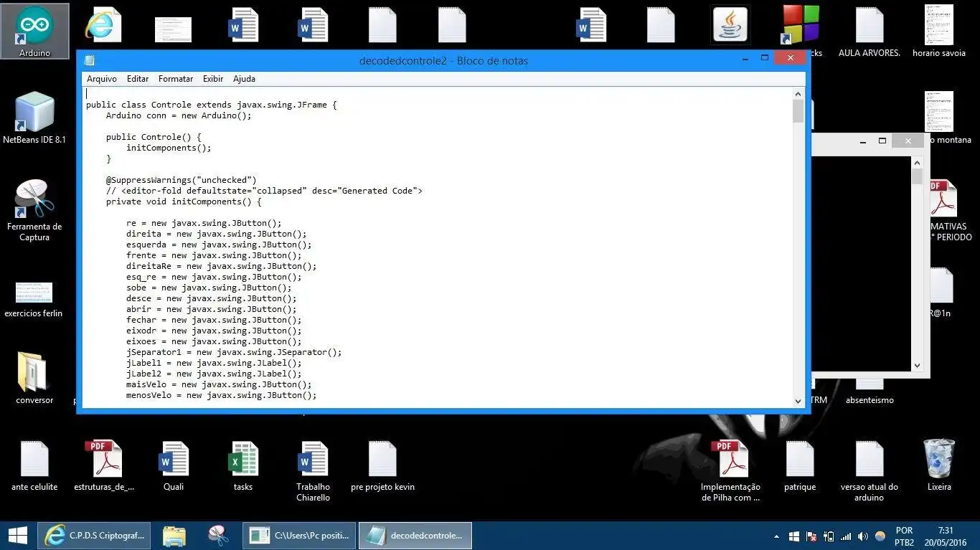Click the 'direitaRe = new javax.swing.JButton();' line
The height and width of the screenshot is (550, 980).
point(221,266)
